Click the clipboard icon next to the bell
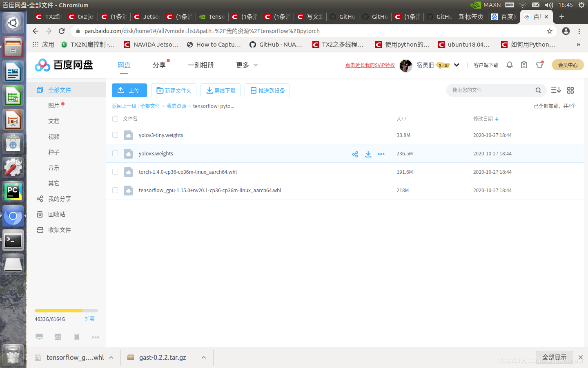Viewport: 588px width, 368px height. tap(524, 65)
